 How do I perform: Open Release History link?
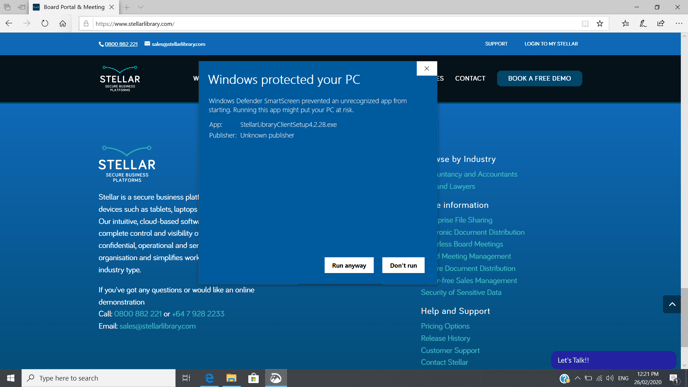[445, 338]
